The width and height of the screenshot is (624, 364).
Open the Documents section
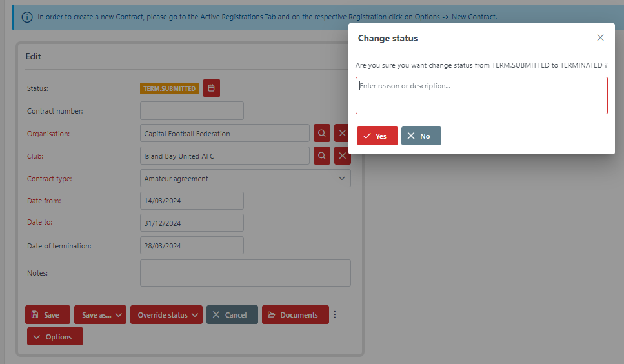point(295,315)
